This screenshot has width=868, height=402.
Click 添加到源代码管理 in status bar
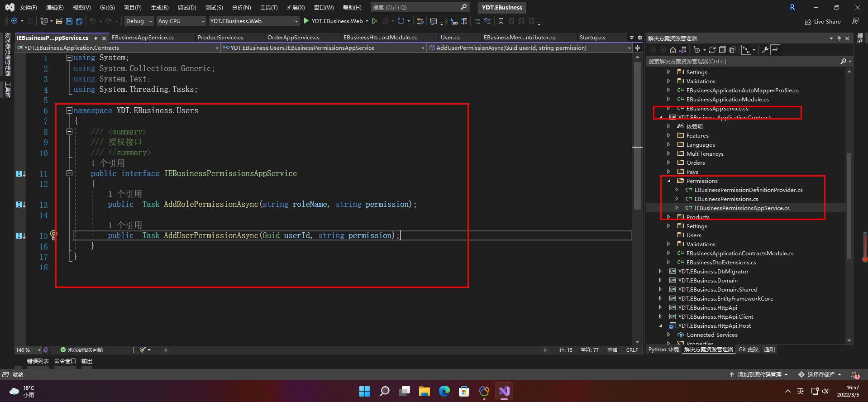click(759, 374)
